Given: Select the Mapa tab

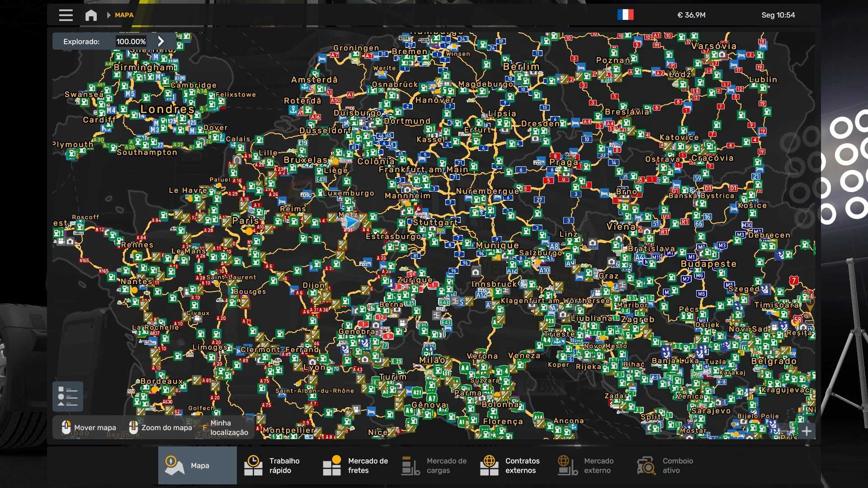Looking at the screenshot, I should tap(198, 465).
